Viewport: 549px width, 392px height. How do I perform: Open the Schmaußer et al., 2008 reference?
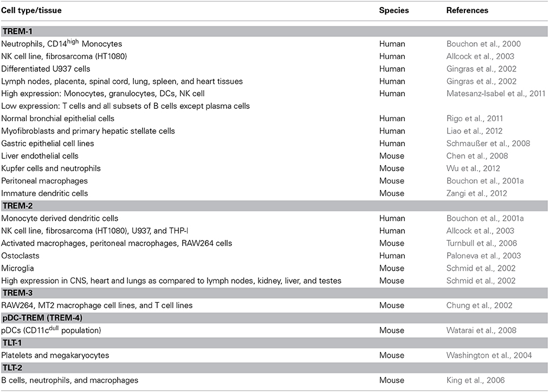[x=488, y=143]
